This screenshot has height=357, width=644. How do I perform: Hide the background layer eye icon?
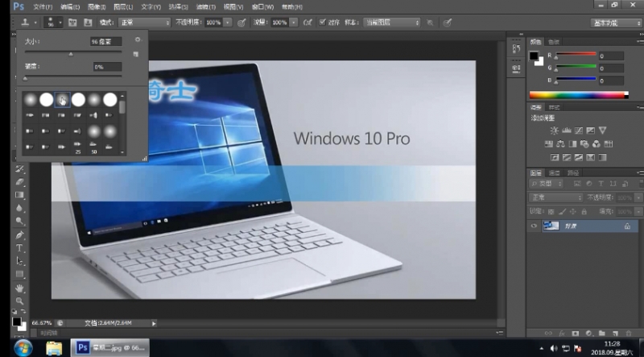534,226
